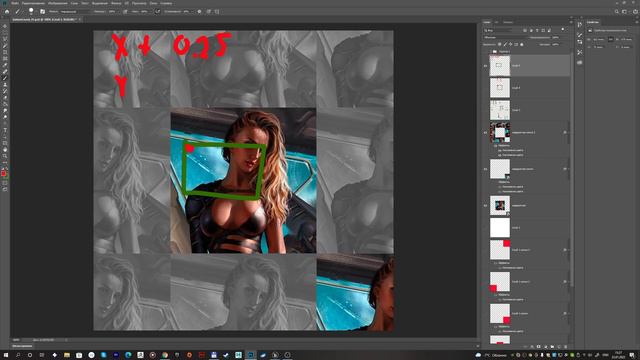Open the Фильтр menu
The width and height of the screenshot is (640, 360).
[x=116, y=3]
